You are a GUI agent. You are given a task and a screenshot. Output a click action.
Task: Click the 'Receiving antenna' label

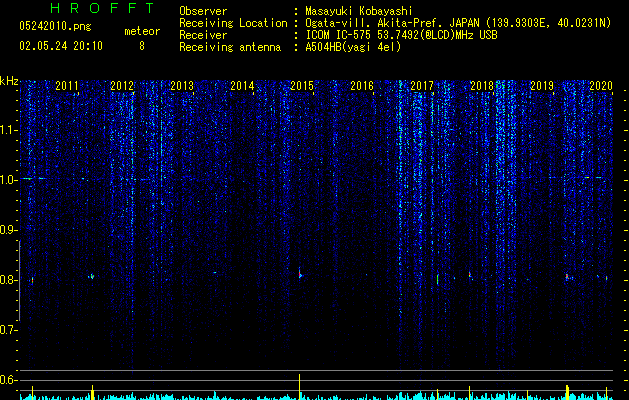coord(230,47)
